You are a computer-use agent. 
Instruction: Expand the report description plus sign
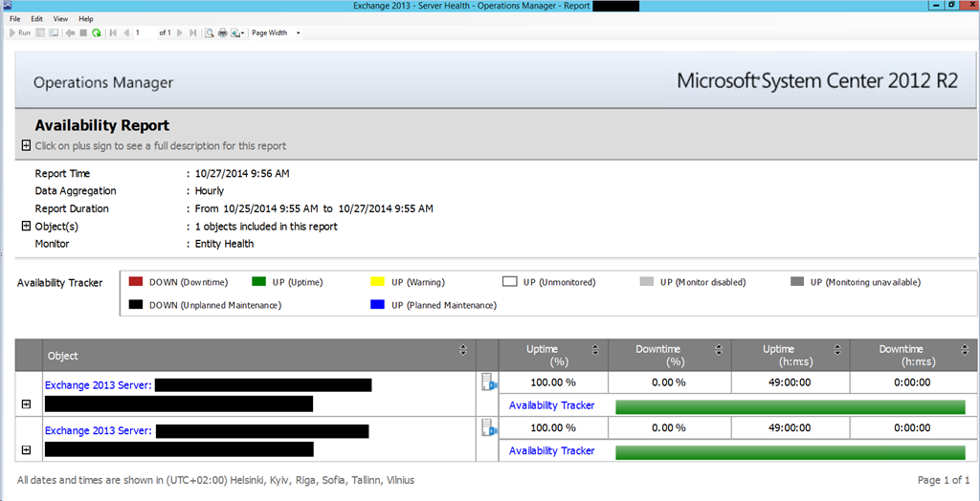pyautogui.click(x=26, y=146)
